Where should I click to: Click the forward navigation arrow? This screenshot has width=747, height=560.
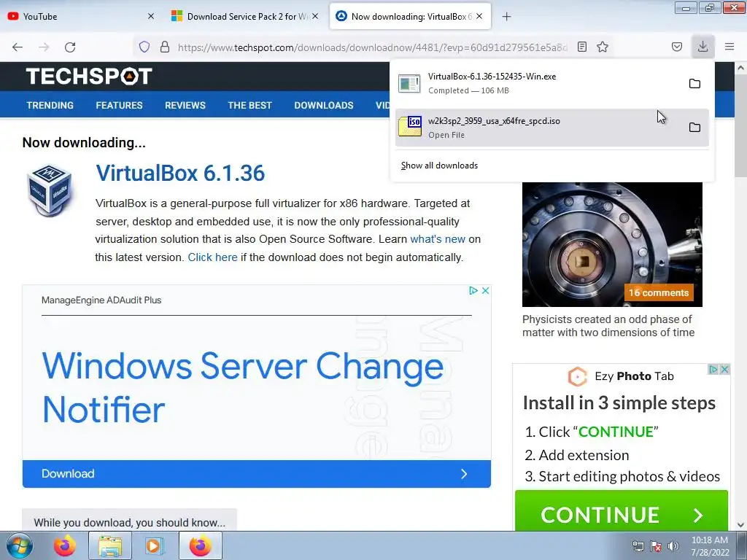(44, 47)
